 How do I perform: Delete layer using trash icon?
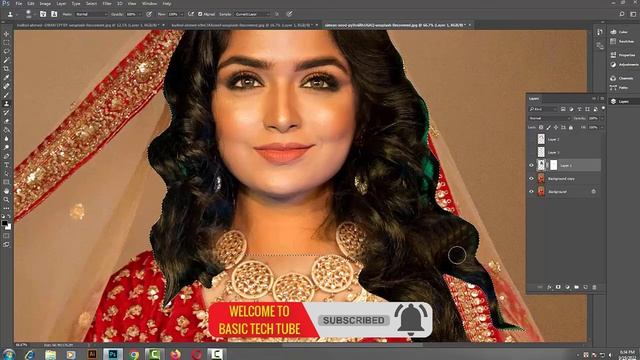click(594, 287)
